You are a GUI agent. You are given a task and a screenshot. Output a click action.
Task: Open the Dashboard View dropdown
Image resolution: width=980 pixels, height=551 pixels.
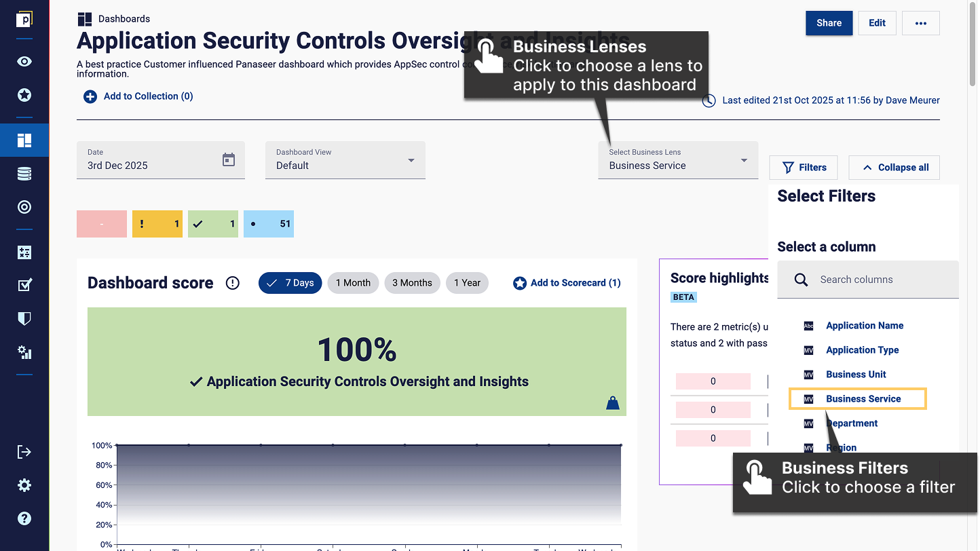(345, 160)
